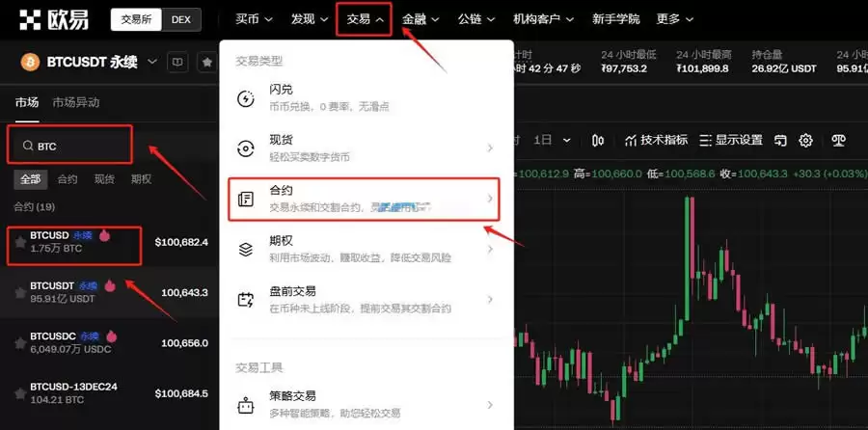Screen dimensions: 868x430
Task: Open the book guide icon
Action: (176, 62)
